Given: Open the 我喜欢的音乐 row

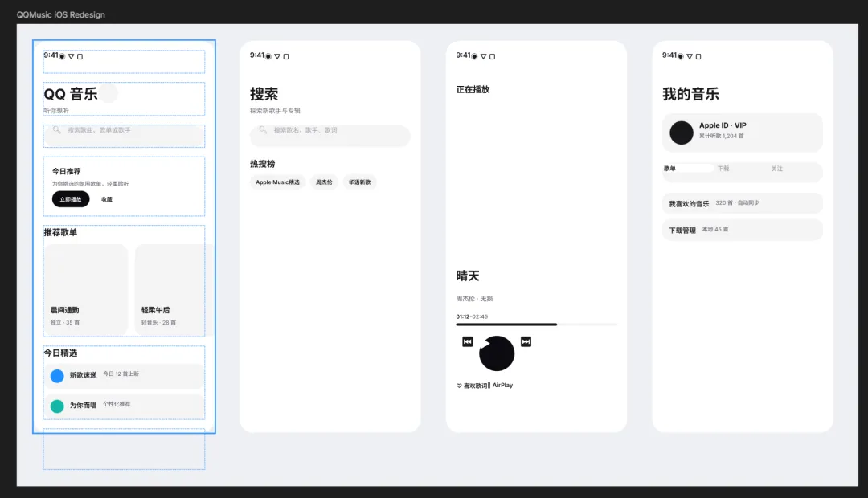Looking at the screenshot, I should tap(743, 203).
